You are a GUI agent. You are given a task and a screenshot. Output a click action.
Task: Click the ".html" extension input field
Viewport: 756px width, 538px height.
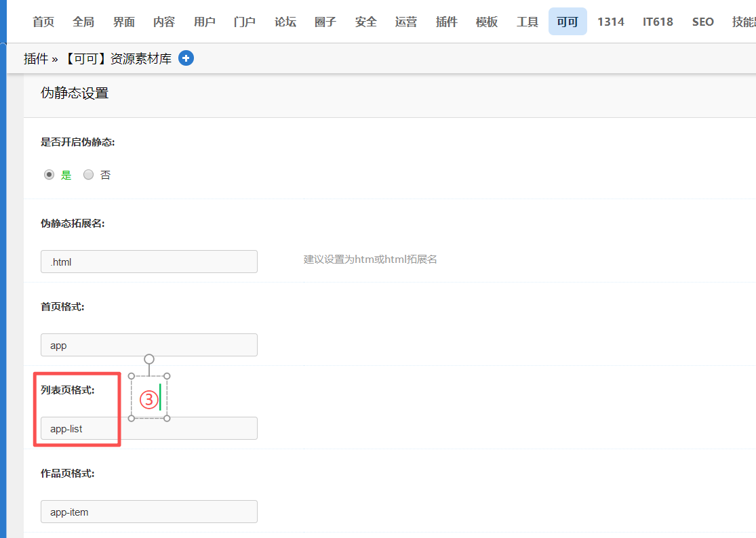(148, 262)
